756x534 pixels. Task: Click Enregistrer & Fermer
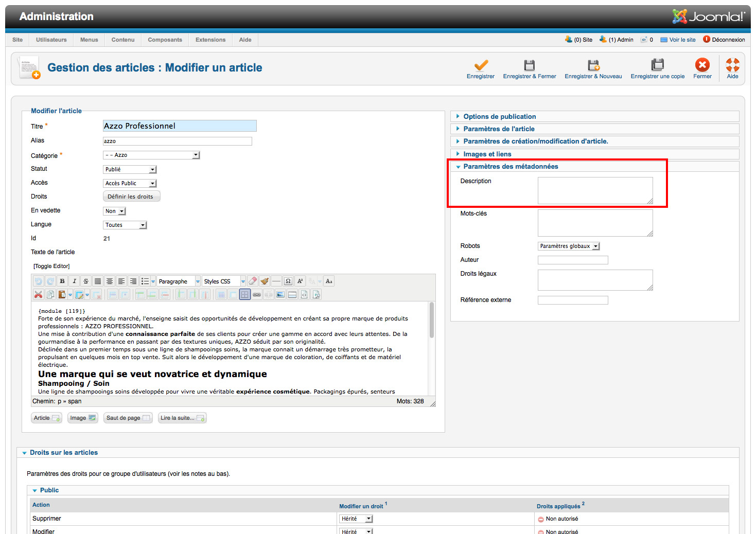pos(530,69)
